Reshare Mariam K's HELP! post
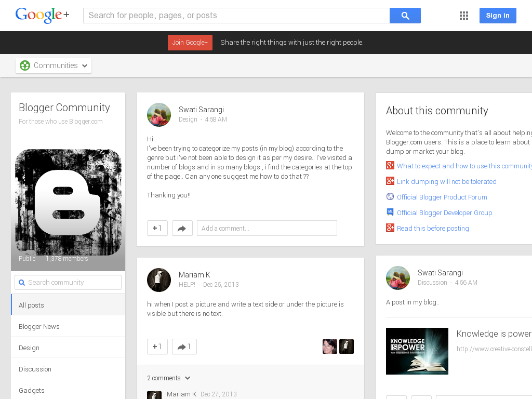 coord(184,347)
